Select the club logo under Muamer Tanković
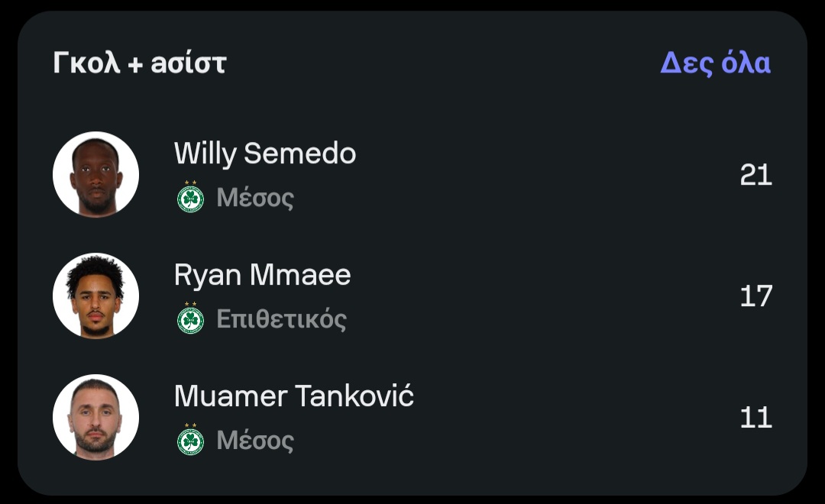 [x=190, y=441]
